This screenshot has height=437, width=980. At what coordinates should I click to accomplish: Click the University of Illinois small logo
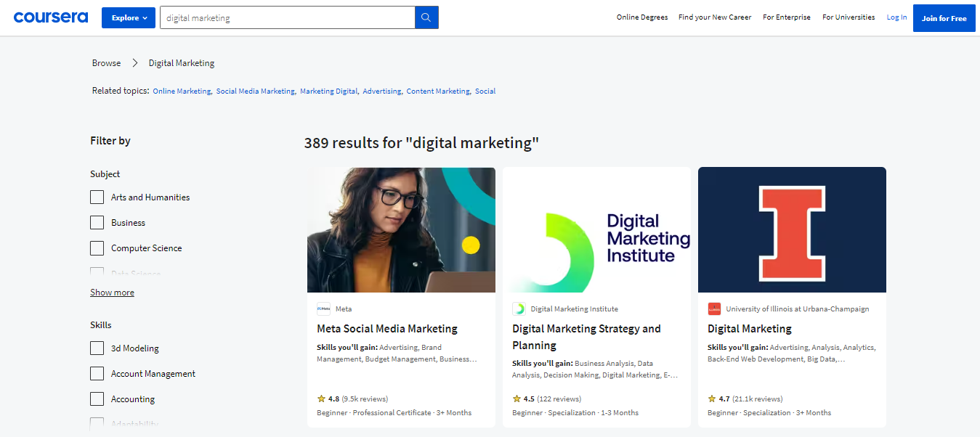714,309
